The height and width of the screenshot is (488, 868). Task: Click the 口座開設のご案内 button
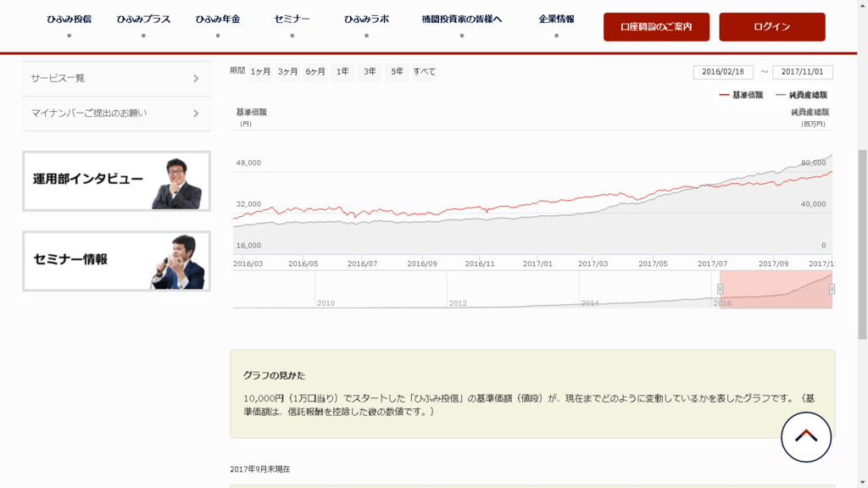click(x=657, y=27)
